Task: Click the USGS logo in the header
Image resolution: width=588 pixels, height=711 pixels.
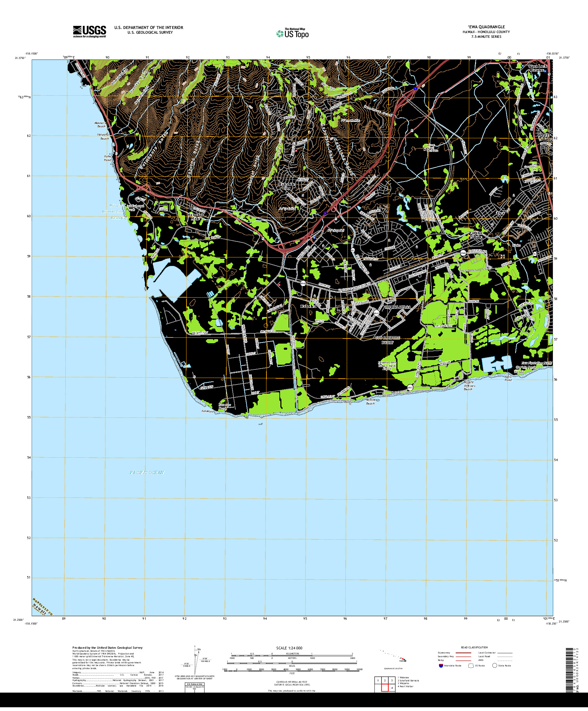Action: (89, 32)
